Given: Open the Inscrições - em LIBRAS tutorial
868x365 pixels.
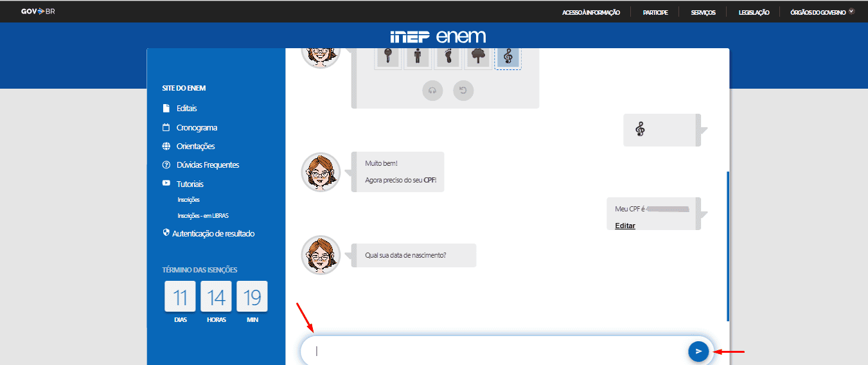Looking at the screenshot, I should pos(203,215).
